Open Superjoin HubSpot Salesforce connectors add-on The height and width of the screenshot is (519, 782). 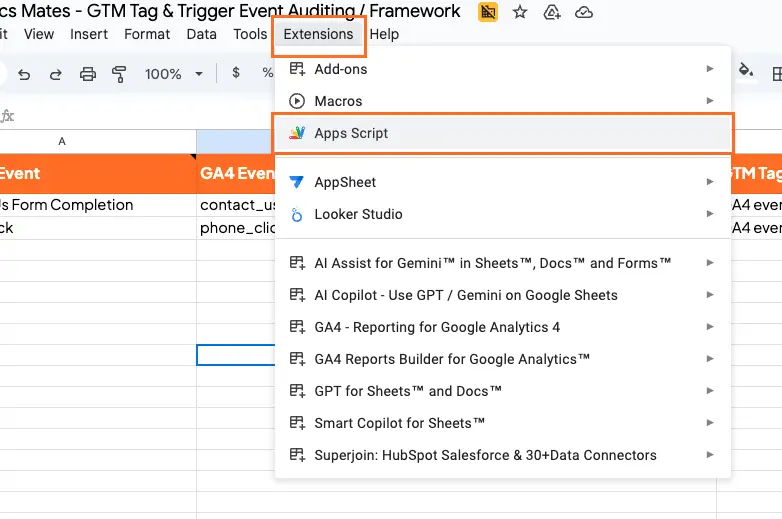tap(503, 455)
